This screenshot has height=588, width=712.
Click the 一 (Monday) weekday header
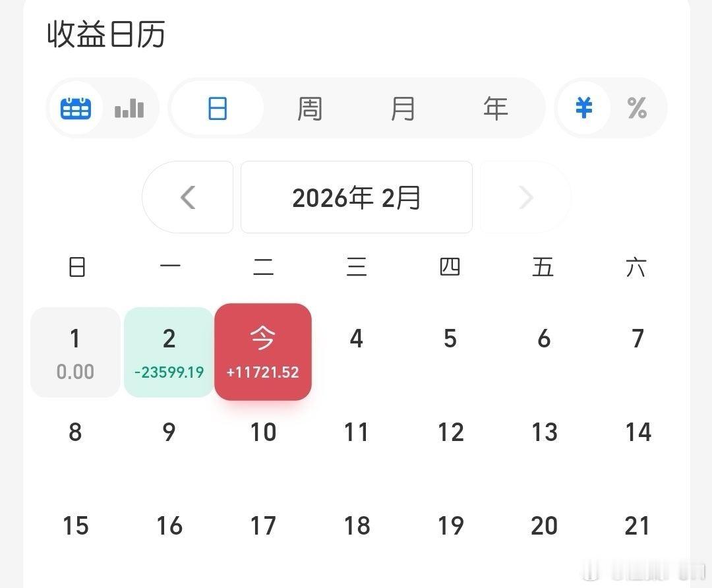point(170,265)
